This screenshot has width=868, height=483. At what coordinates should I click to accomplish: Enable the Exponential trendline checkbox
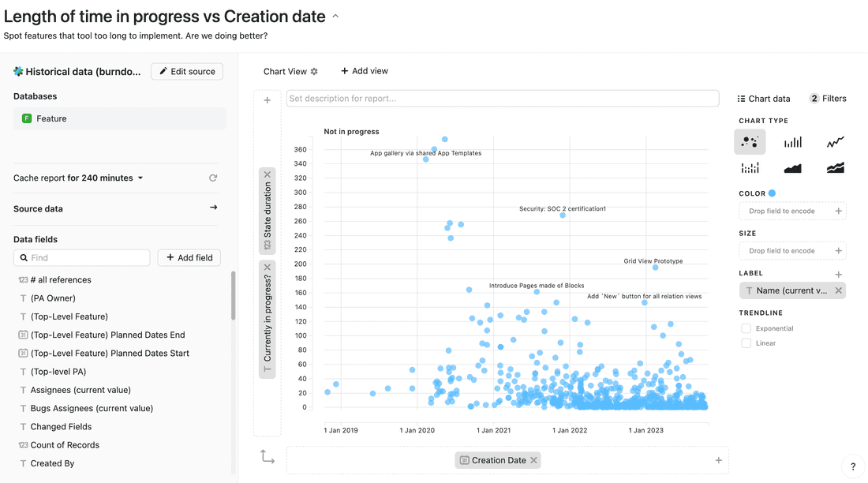(746, 328)
